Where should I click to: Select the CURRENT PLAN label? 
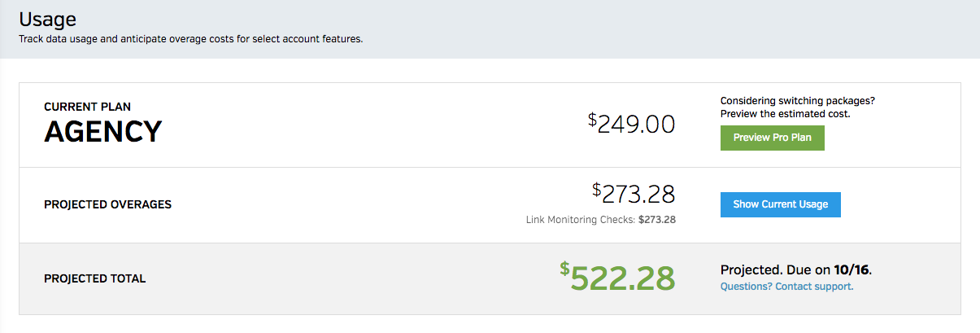87,107
